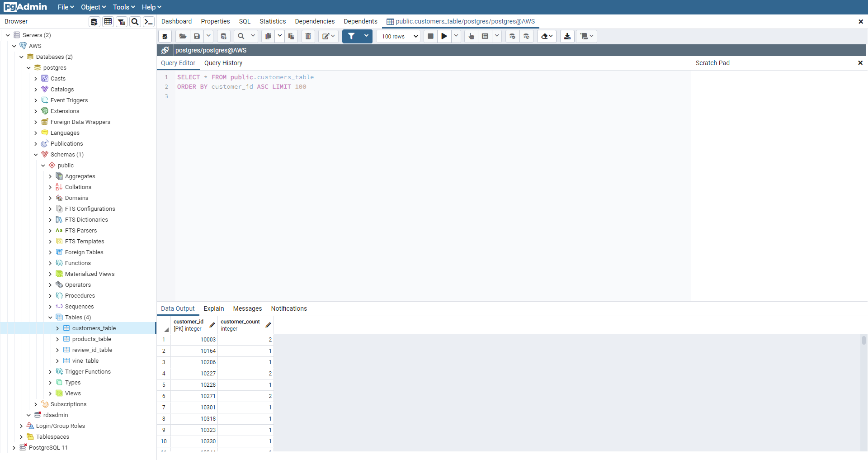This screenshot has height=460, width=868.
Task: Open the copy options dropdown arrow
Action: (280, 36)
